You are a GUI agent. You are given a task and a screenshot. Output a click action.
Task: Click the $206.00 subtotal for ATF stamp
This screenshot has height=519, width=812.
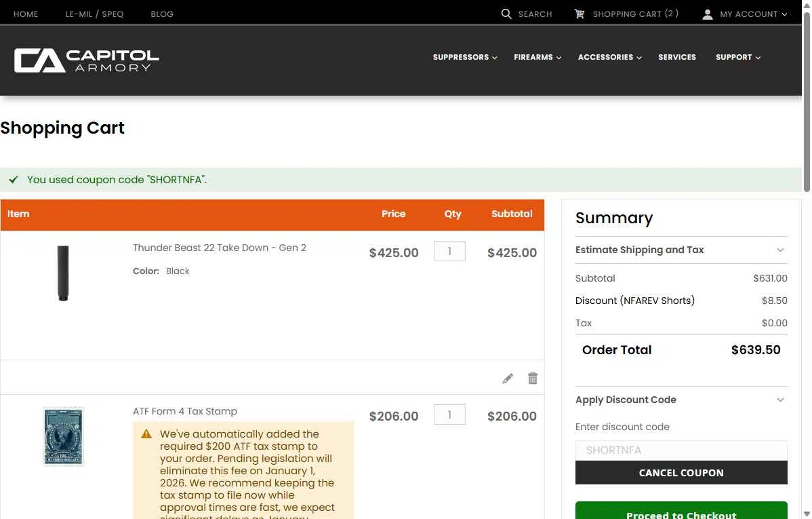(512, 416)
